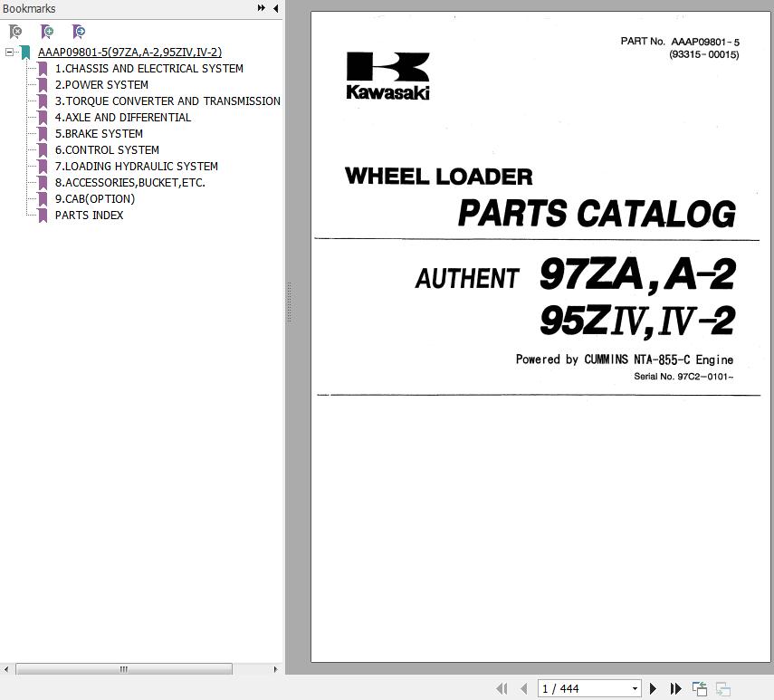This screenshot has height=700, width=774.
Task: Open bookmark 4.AXLE AND DIFFERENTIAL
Action: click(123, 117)
